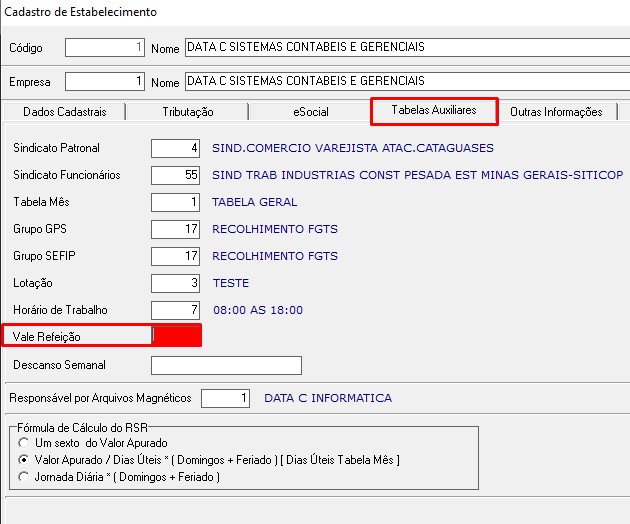This screenshot has width=630, height=524.
Task: Go to Outras Informações tab
Action: (556, 112)
